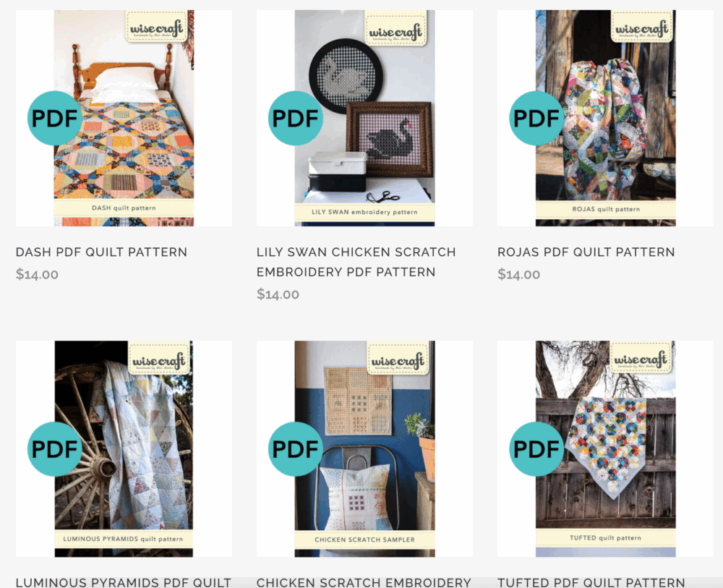Image resolution: width=723 pixels, height=588 pixels.
Task: Click the PDF badge on Chicken Scratch Sampler image
Action: coord(296,448)
